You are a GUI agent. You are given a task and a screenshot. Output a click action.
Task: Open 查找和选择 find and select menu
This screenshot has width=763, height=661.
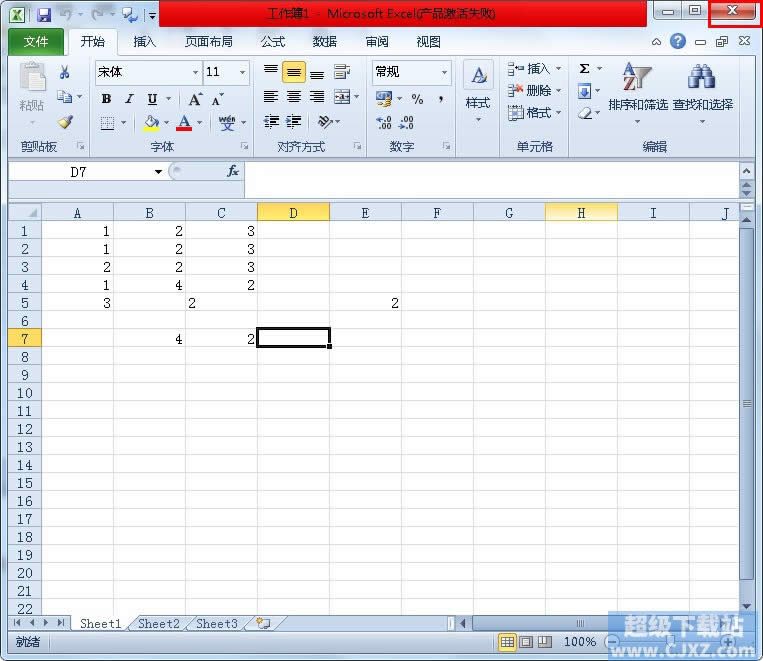(x=702, y=93)
